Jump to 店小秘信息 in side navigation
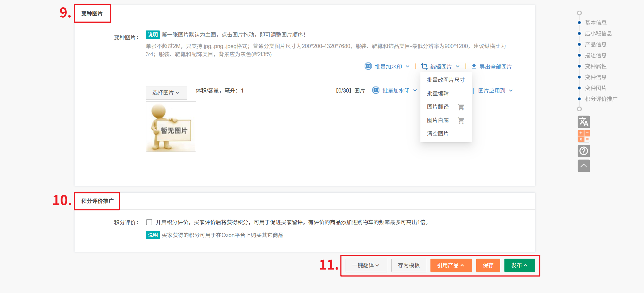The width and height of the screenshot is (644, 293). tap(598, 34)
